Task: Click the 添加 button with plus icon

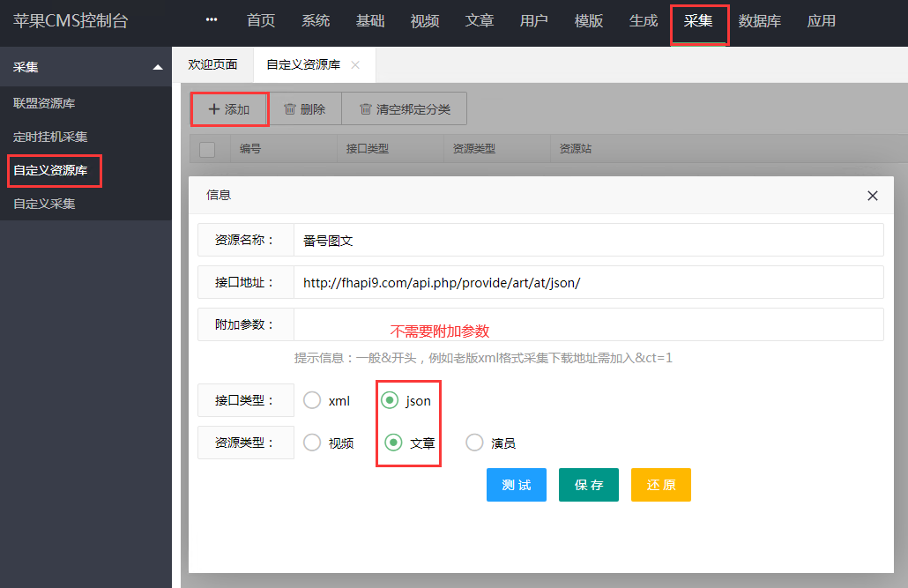Action: click(x=229, y=109)
